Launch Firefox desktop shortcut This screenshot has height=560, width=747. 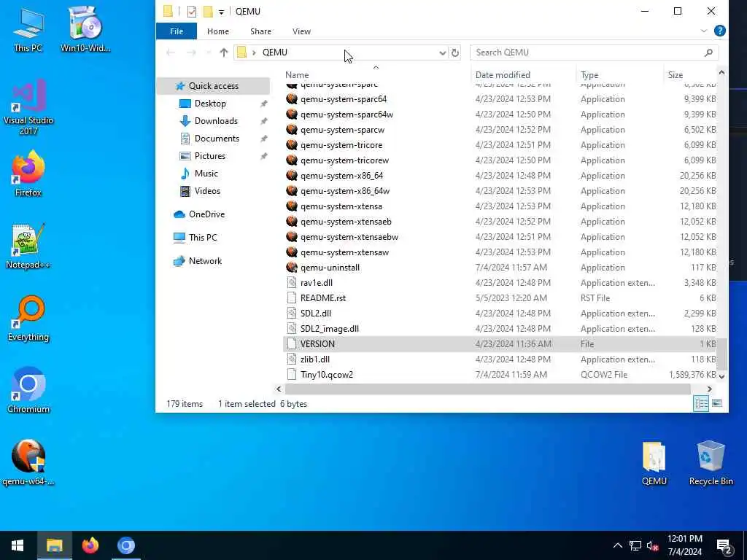28,174
